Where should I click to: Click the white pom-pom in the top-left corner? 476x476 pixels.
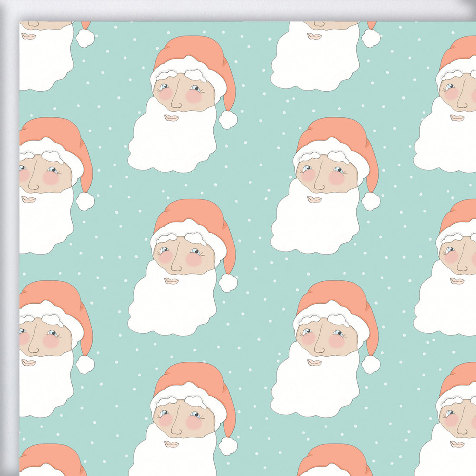click(85, 38)
